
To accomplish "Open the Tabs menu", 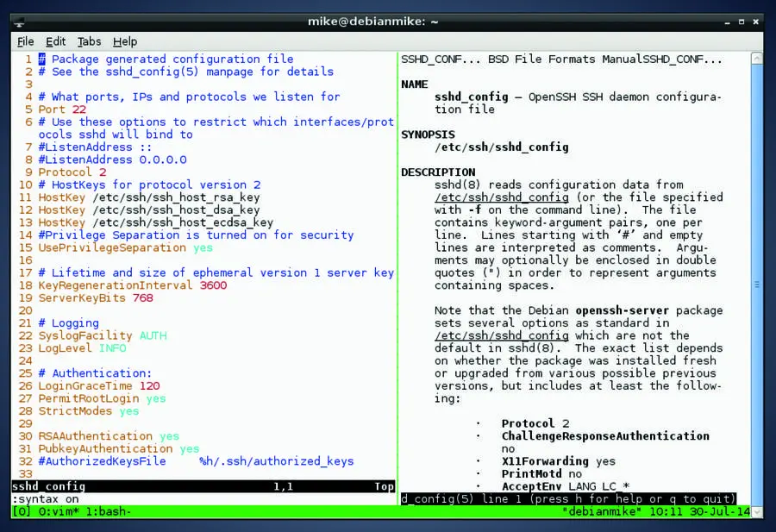I will (89, 41).
